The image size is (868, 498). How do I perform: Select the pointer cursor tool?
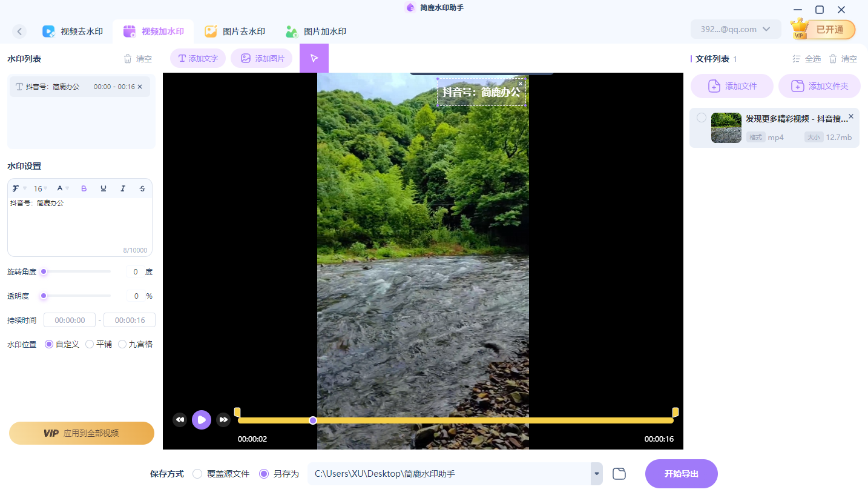pyautogui.click(x=314, y=58)
